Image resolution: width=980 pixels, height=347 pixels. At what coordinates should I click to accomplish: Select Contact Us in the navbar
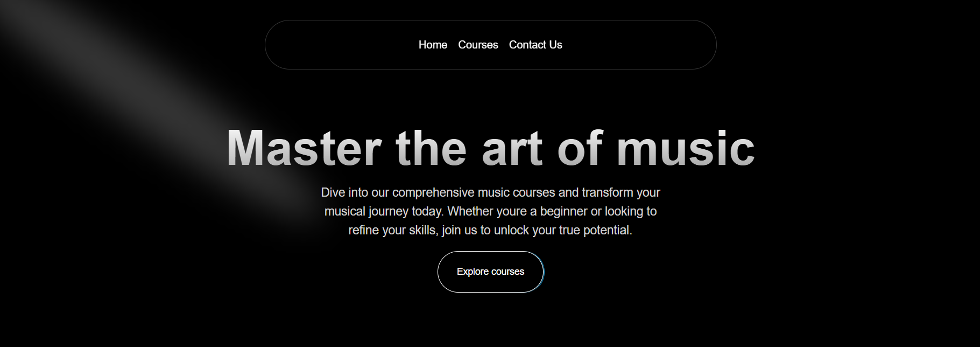pyautogui.click(x=535, y=45)
